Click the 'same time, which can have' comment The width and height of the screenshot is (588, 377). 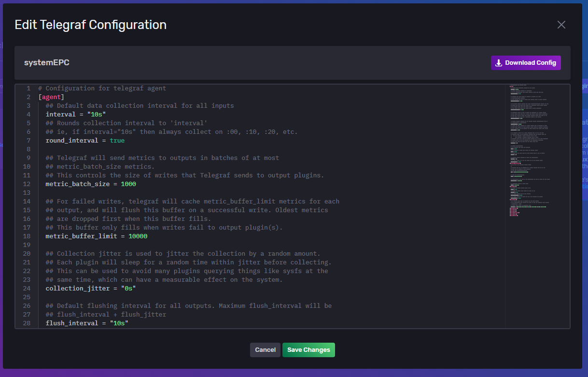pyautogui.click(x=164, y=280)
